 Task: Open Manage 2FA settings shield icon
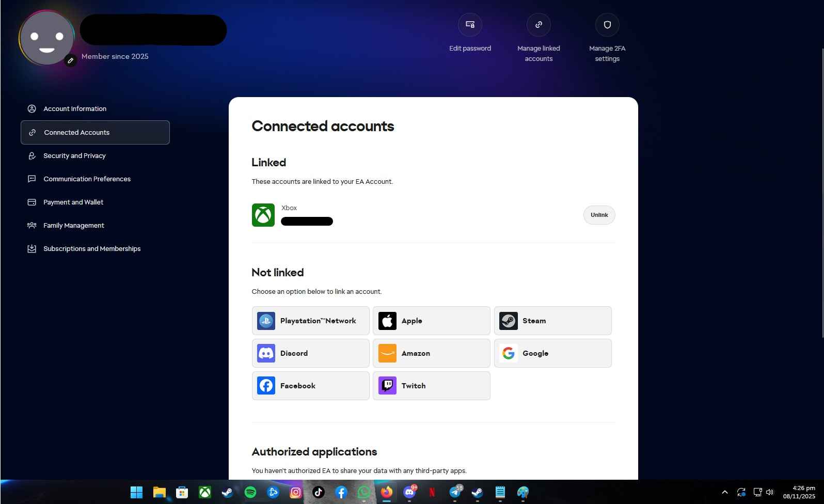point(607,25)
